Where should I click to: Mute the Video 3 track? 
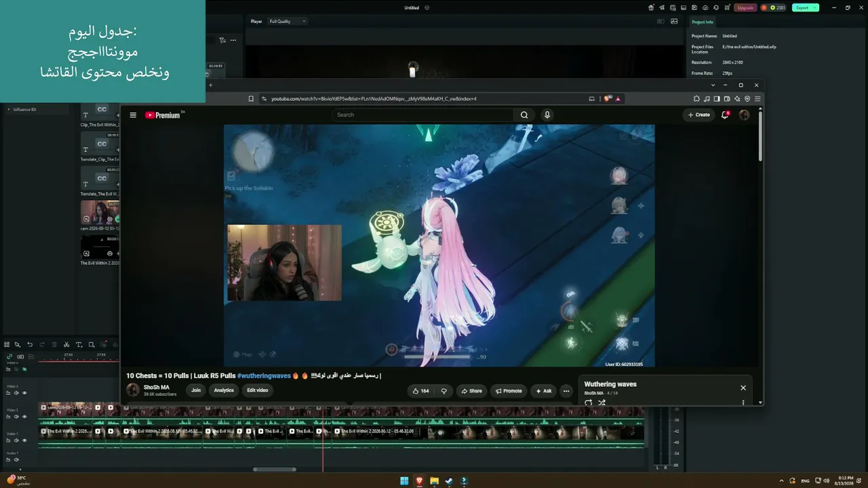click(x=17, y=393)
